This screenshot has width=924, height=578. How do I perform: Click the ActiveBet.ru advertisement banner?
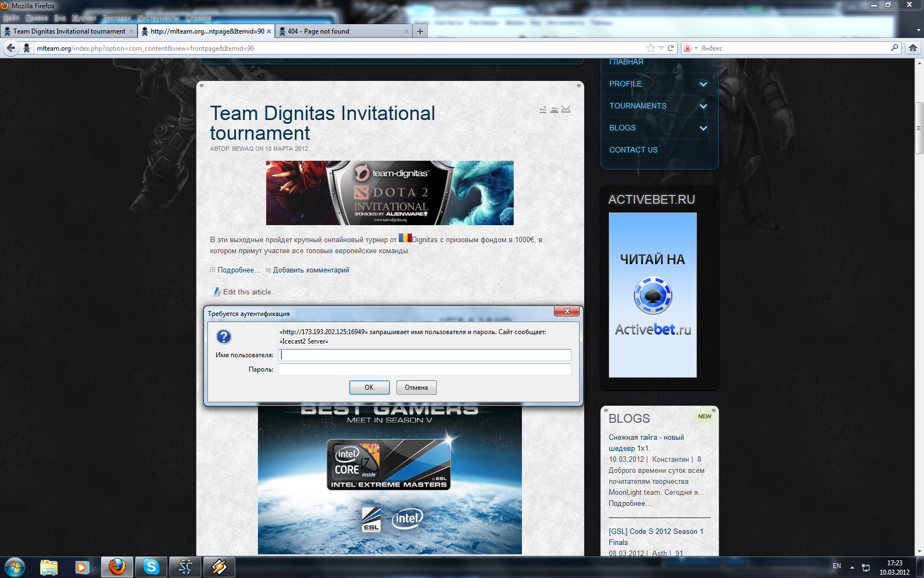(653, 295)
